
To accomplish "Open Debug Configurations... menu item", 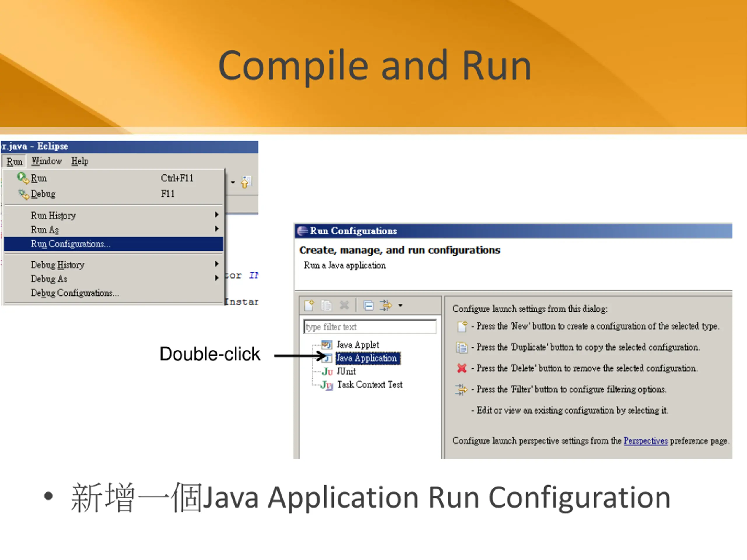I will [114, 293].
